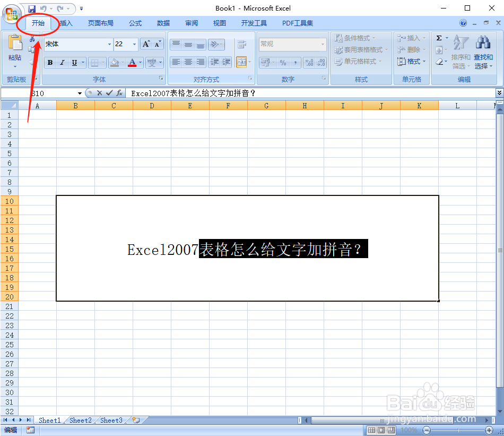Expand the formula bar
Screen dimensions: 504x436
[x=499, y=93]
